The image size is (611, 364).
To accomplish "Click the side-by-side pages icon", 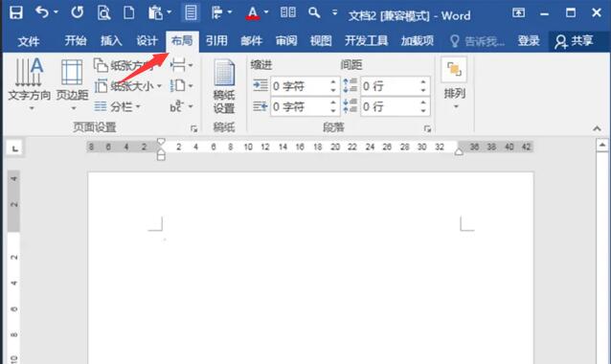I will coord(288,12).
